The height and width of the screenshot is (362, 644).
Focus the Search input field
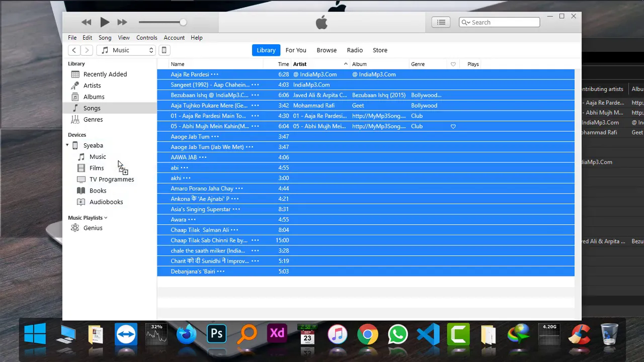click(x=499, y=22)
